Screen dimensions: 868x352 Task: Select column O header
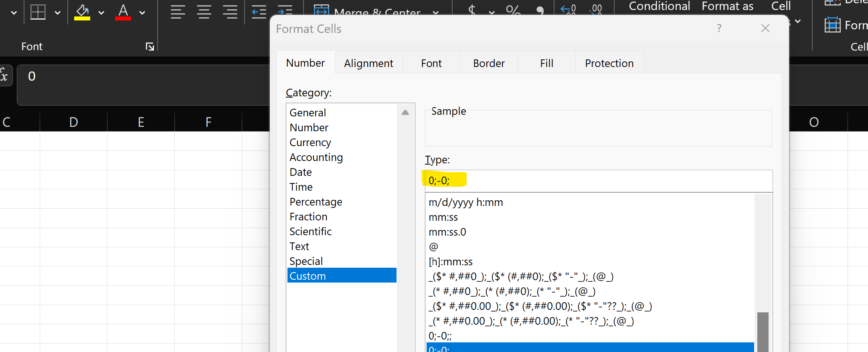[x=814, y=122]
